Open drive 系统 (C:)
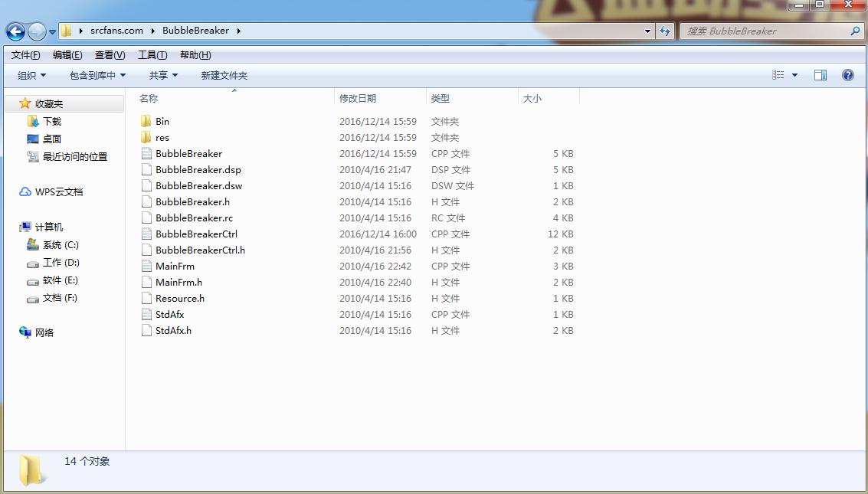The image size is (868, 494). (61, 244)
